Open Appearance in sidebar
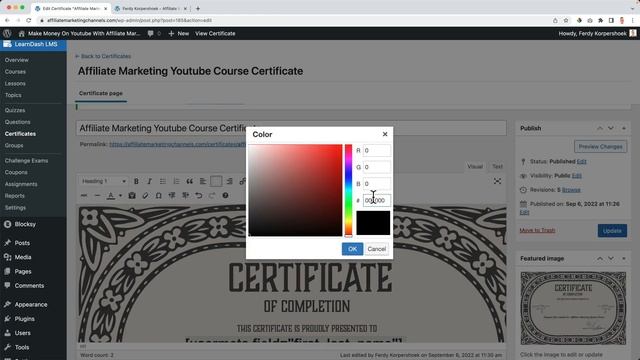The height and width of the screenshot is (360, 640). 31,304
